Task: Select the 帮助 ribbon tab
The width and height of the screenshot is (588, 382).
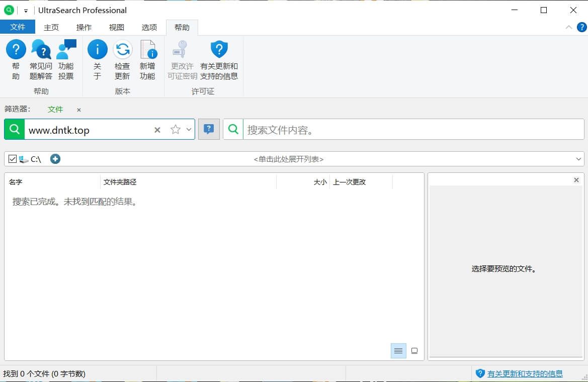Action: pyautogui.click(x=182, y=27)
